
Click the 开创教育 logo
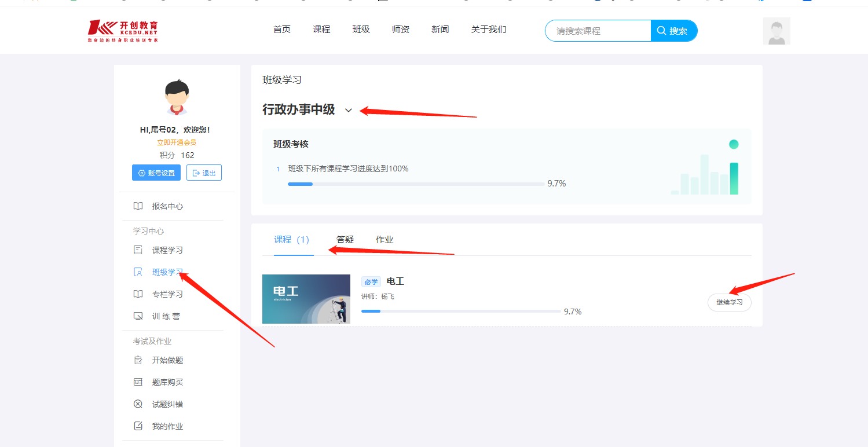[x=123, y=31]
